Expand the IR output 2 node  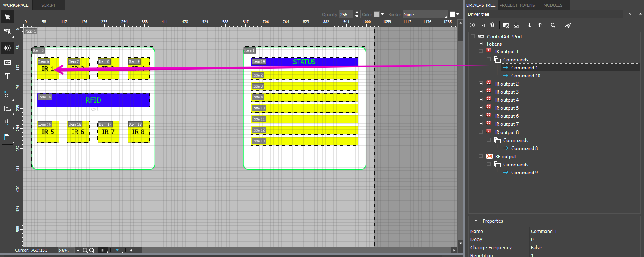(x=481, y=84)
